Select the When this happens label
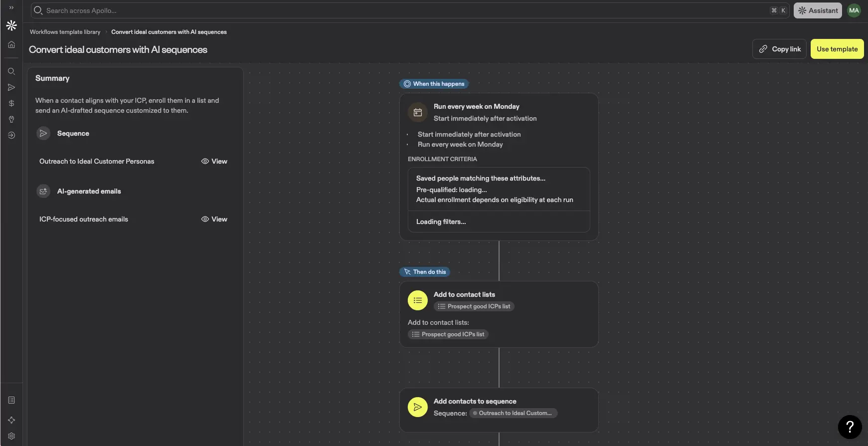 coord(434,84)
